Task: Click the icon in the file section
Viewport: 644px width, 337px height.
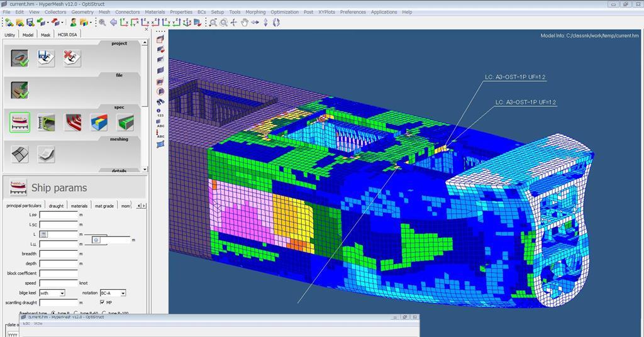Action: tap(19, 90)
